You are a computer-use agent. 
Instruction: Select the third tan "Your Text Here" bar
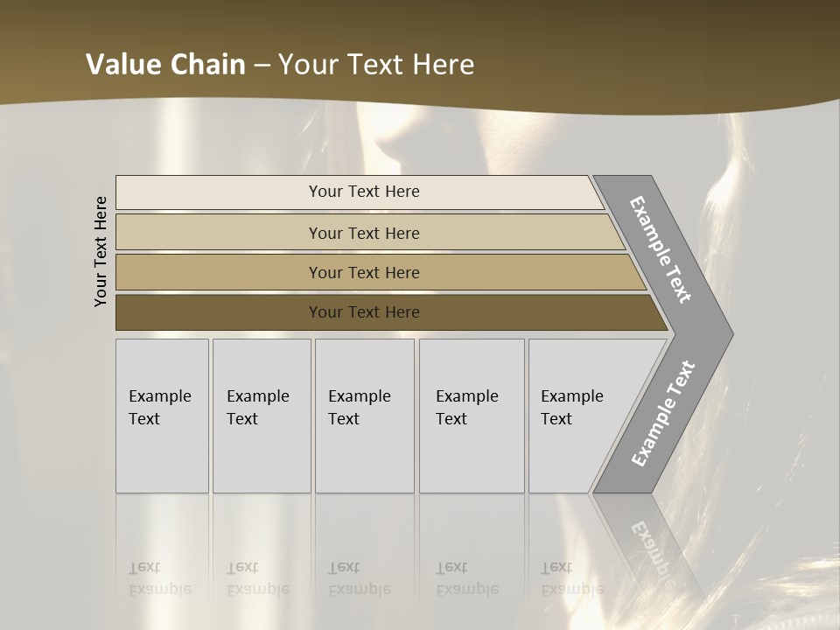tap(363, 272)
